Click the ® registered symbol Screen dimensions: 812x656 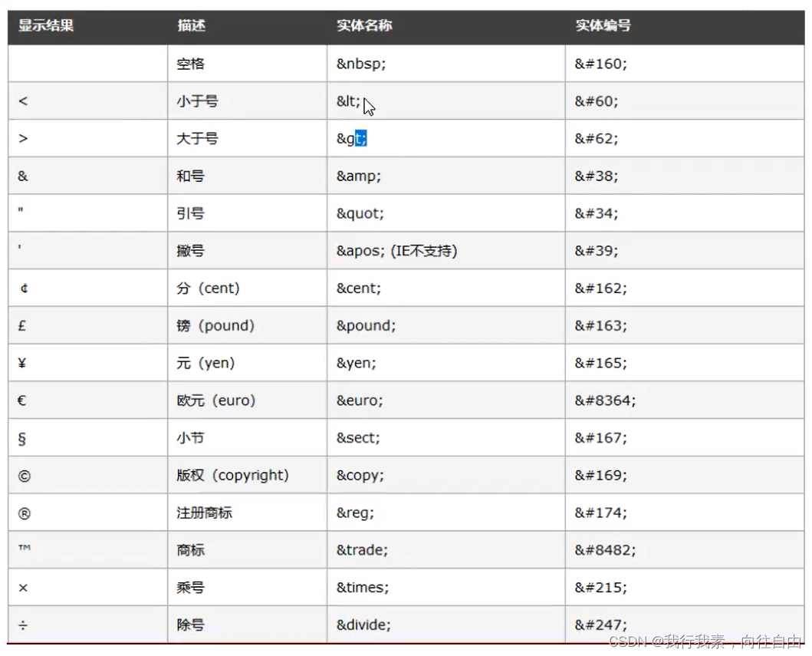(24, 513)
